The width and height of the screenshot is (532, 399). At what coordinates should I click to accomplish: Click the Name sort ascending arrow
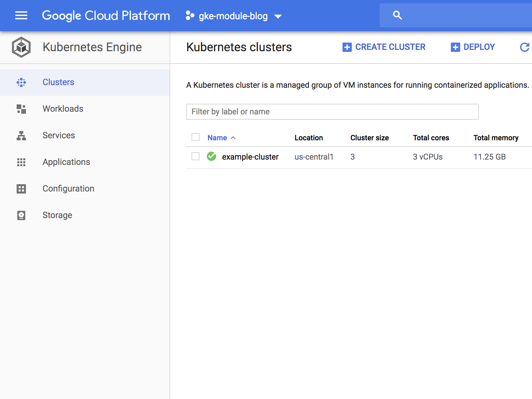[x=233, y=138]
